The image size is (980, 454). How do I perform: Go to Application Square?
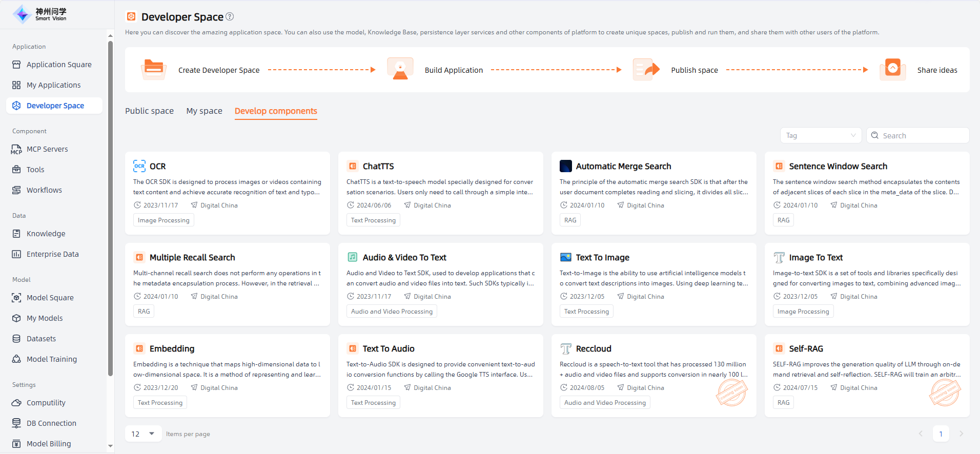point(59,65)
